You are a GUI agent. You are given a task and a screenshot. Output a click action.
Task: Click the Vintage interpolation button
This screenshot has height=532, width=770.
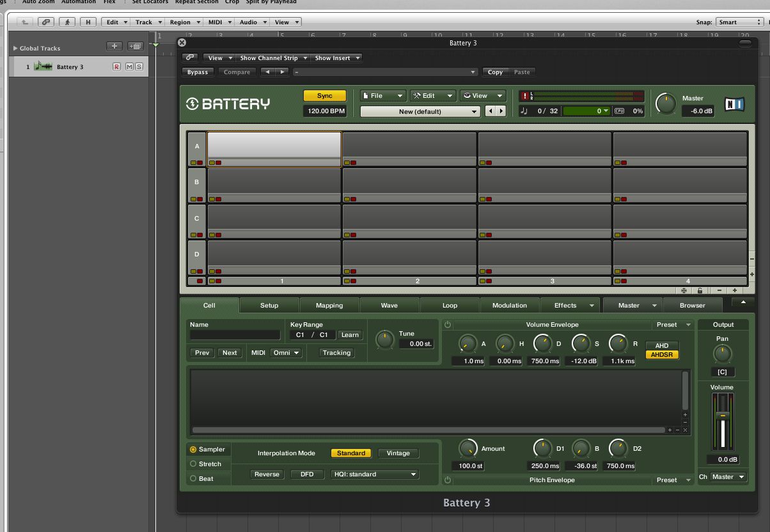coord(398,453)
